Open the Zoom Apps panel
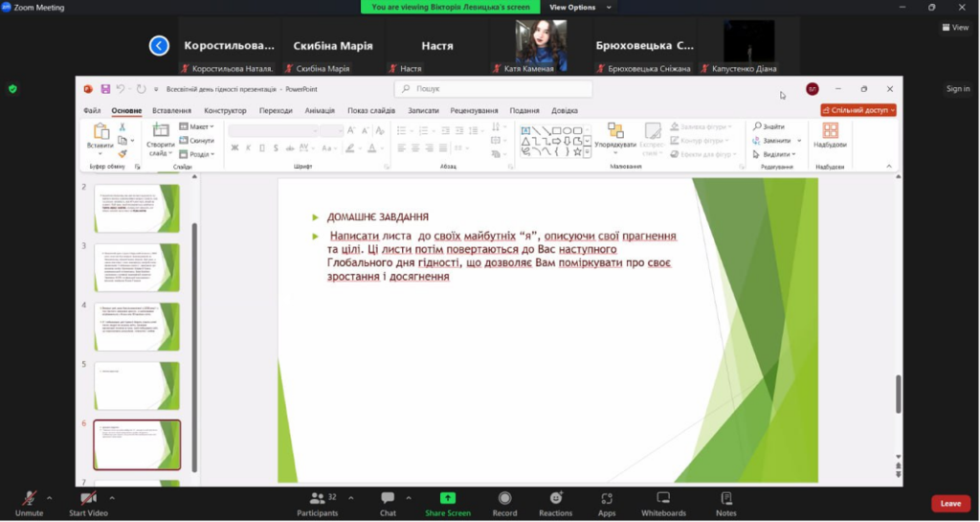Viewport: 980px width, 522px height. point(607,501)
